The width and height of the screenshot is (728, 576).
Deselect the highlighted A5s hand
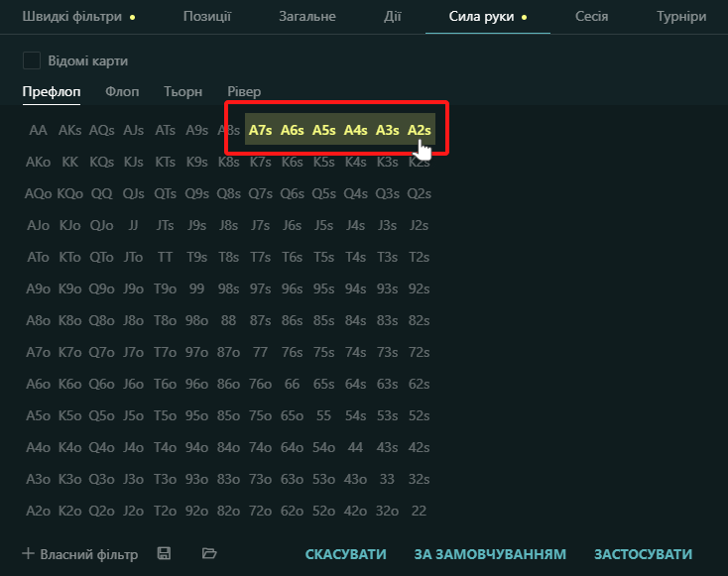323,131
